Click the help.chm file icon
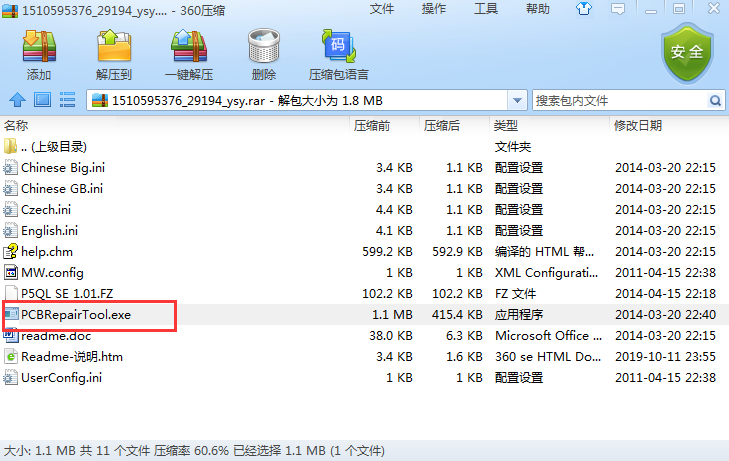 tap(10, 251)
